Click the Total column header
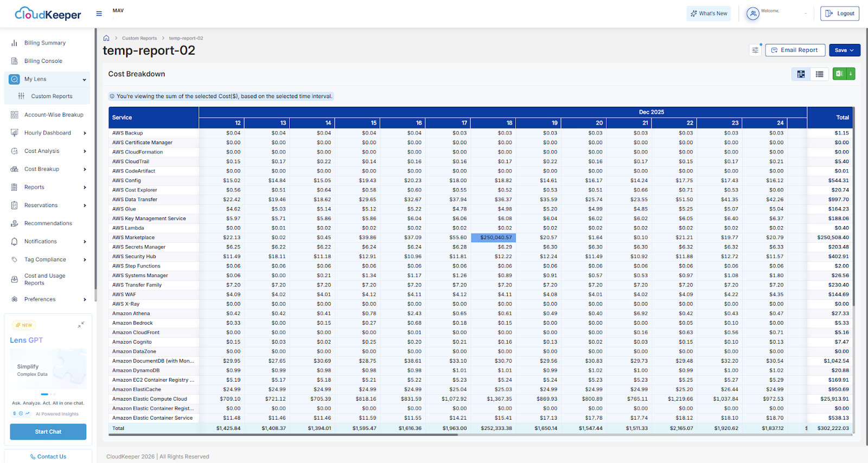 pos(829,118)
